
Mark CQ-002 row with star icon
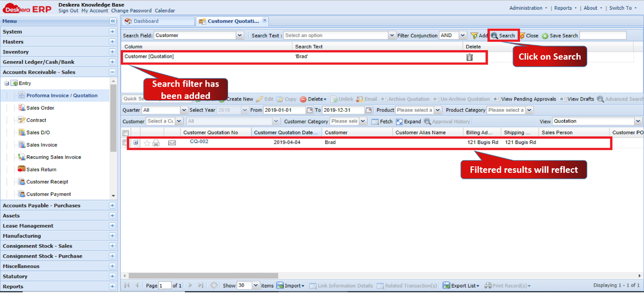(147, 143)
